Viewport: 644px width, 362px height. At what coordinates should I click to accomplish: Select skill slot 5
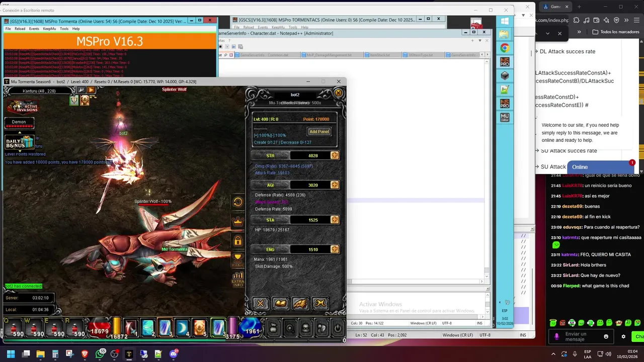[x=200, y=327]
